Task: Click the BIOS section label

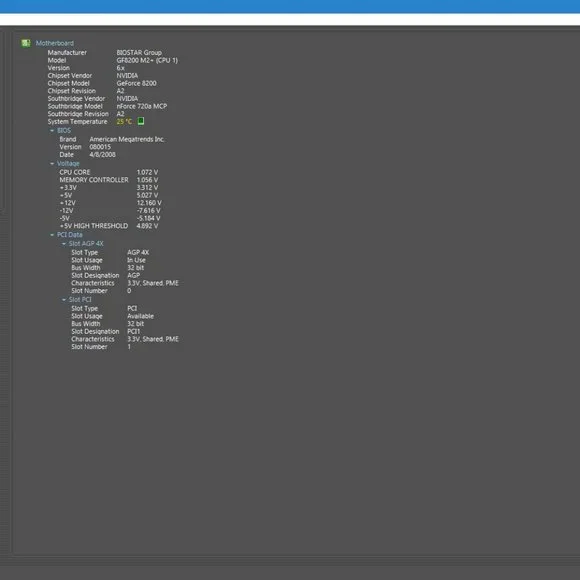Action: click(64, 131)
